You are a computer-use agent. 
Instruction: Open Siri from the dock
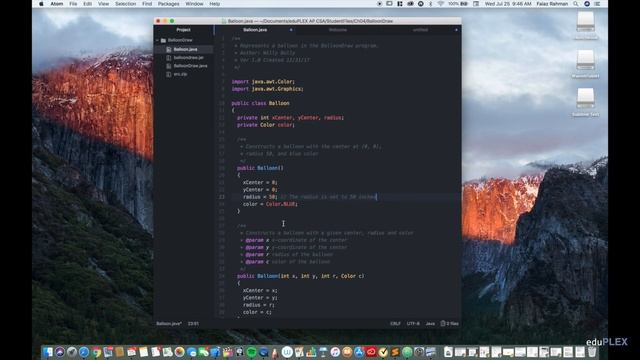point(60,352)
